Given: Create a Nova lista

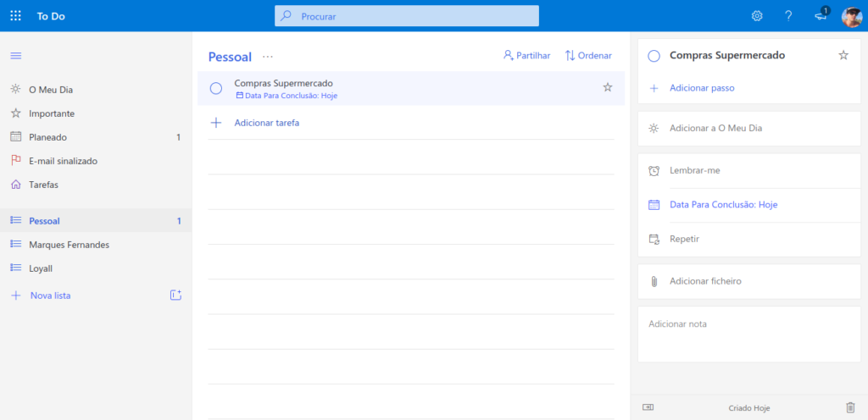Looking at the screenshot, I should pyautogui.click(x=50, y=296).
